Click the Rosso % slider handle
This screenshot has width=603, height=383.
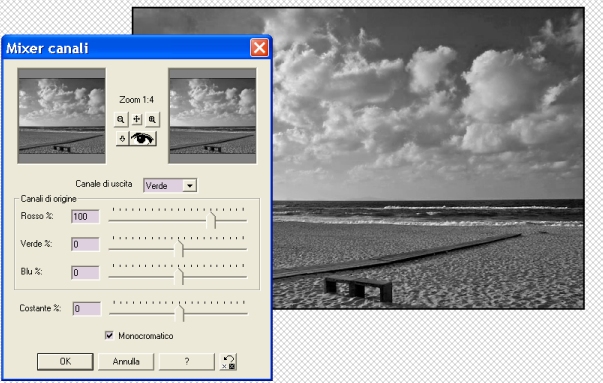coord(211,220)
